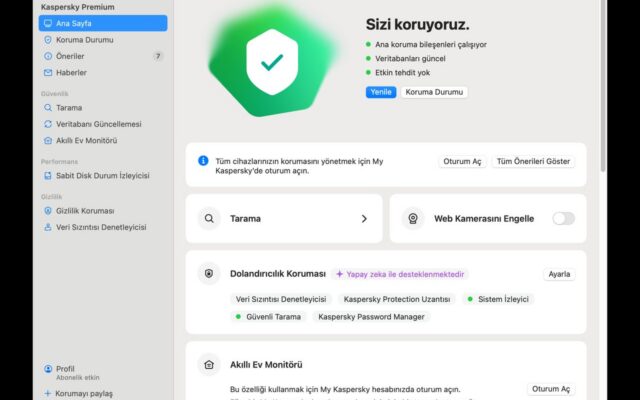This screenshot has width=640, height=400.
Task: Click the Haberler envelope icon
Action: click(x=48, y=72)
